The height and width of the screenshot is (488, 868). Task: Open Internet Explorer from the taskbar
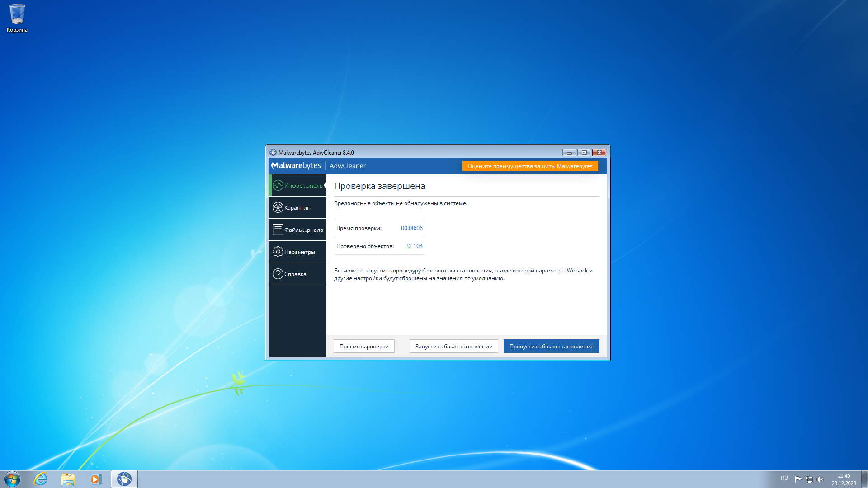pyautogui.click(x=41, y=479)
